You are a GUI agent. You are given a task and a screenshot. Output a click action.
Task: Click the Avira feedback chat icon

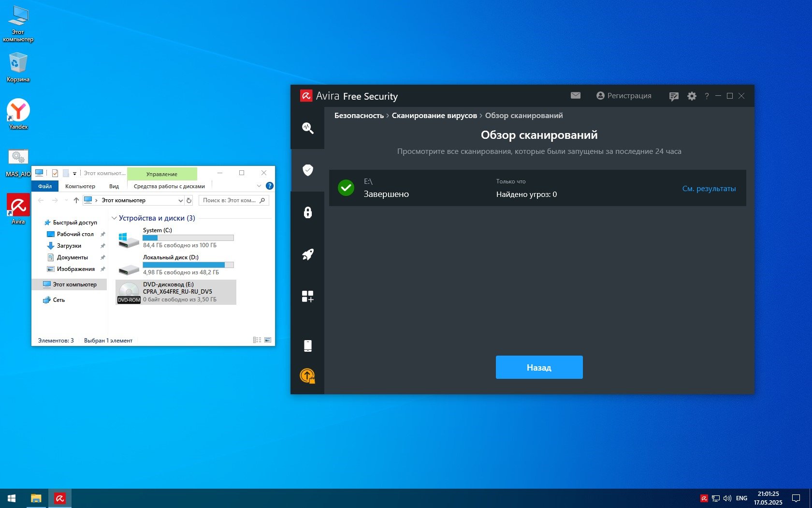[673, 96]
